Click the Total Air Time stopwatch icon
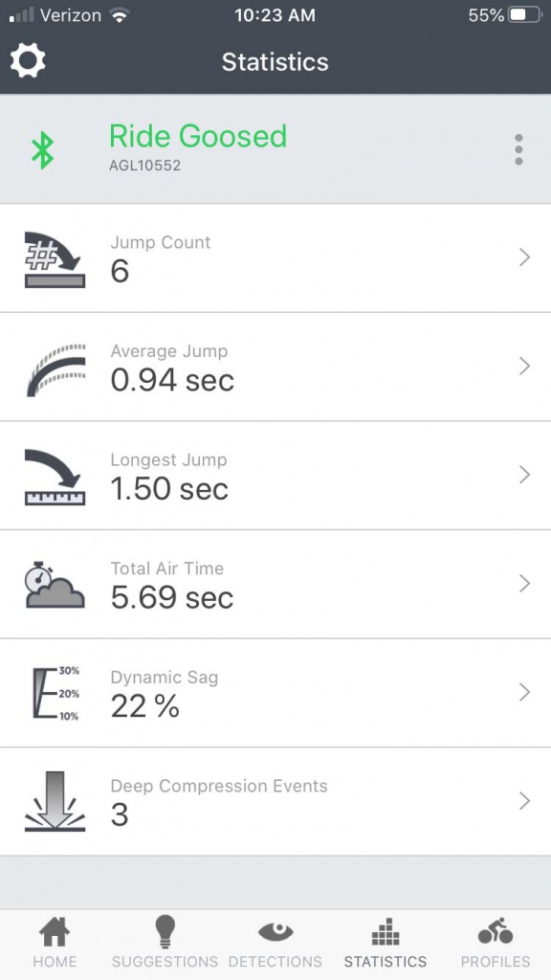Screen dimensions: 551x980 [x=55, y=584]
